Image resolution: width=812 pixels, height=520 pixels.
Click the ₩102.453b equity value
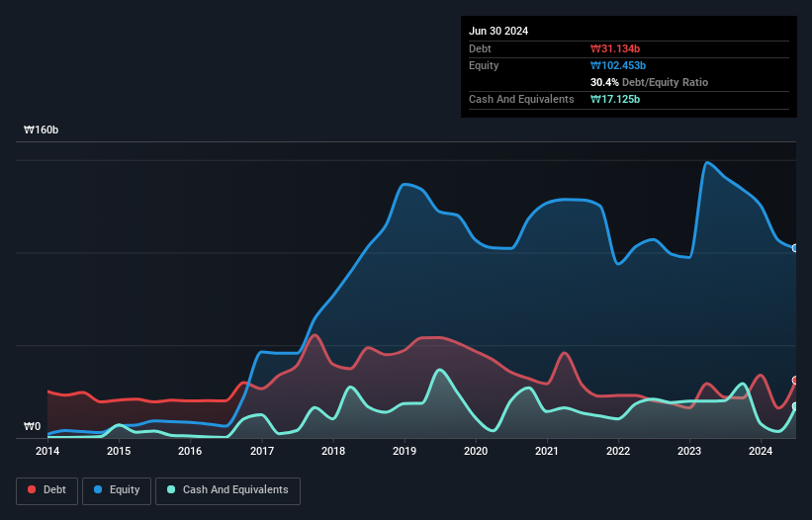[618, 65]
